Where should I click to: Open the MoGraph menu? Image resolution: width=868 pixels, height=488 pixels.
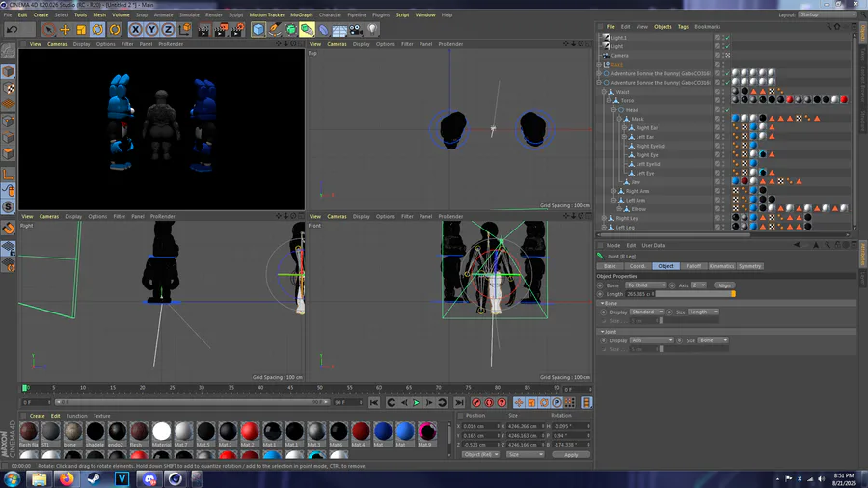301,14
